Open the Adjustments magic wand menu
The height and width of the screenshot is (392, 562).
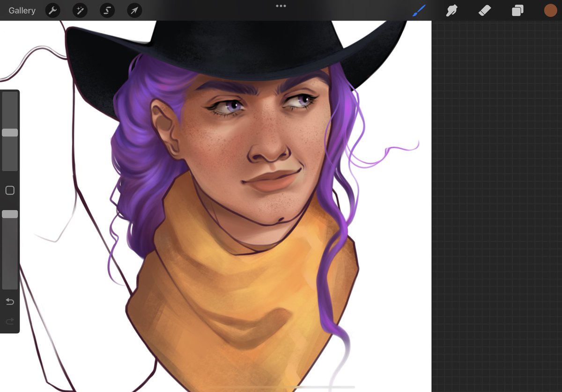(80, 10)
